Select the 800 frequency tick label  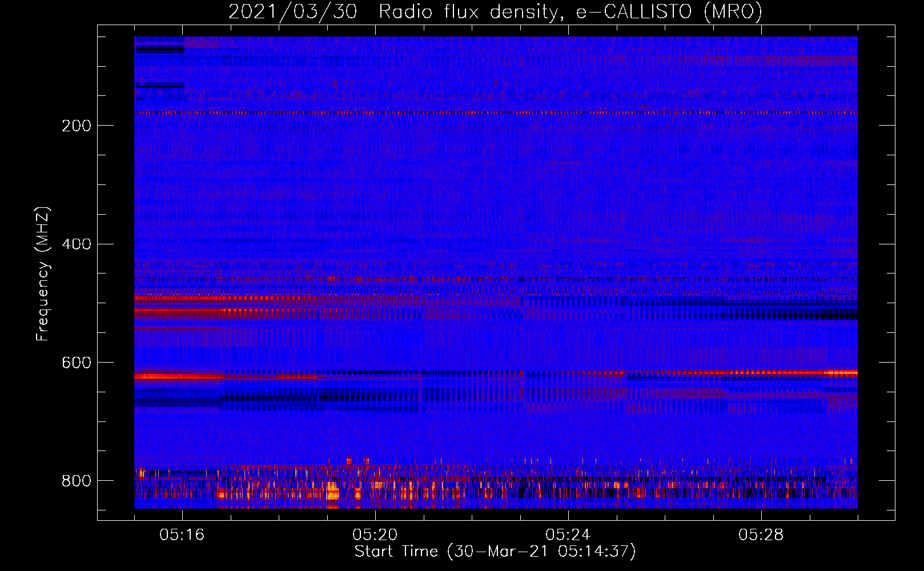77,481
